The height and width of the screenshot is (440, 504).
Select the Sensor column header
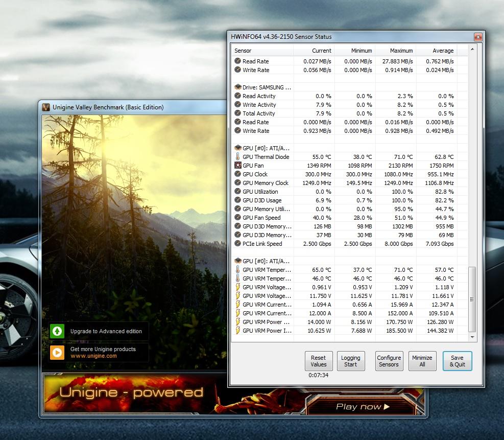(x=262, y=51)
